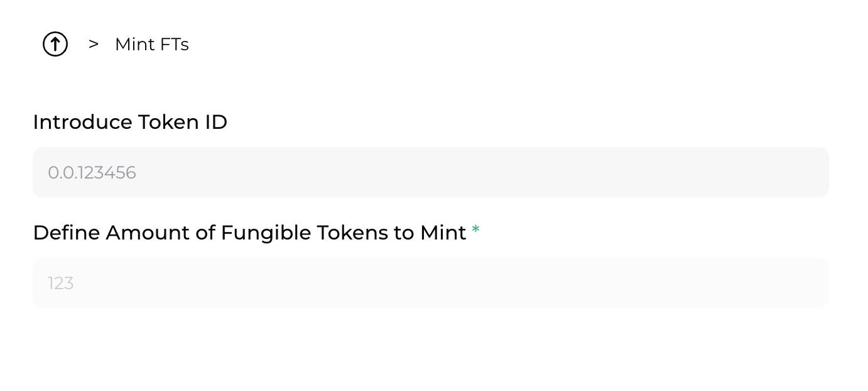The height and width of the screenshot is (391, 868).
Task: Click the Introduce Token ID label
Action: 130,122
